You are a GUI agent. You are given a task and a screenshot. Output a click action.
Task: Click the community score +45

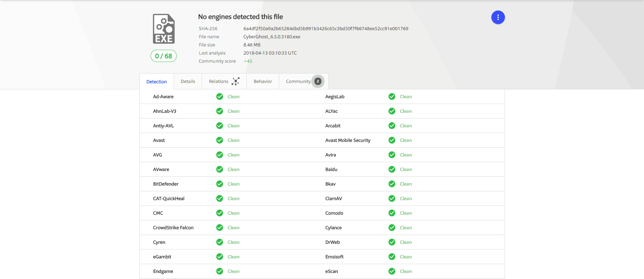click(248, 61)
